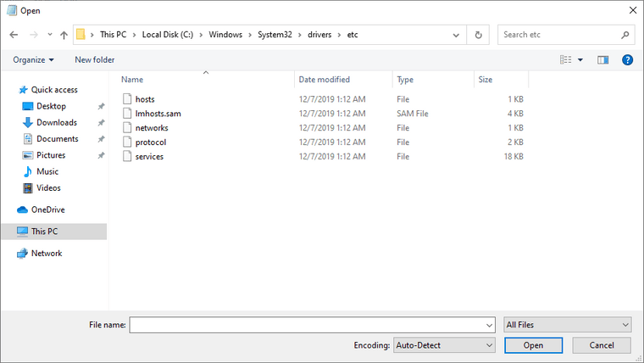This screenshot has height=363, width=644.
Task: Expand the Encoding Auto-Detect dropdown
Action: click(x=444, y=345)
